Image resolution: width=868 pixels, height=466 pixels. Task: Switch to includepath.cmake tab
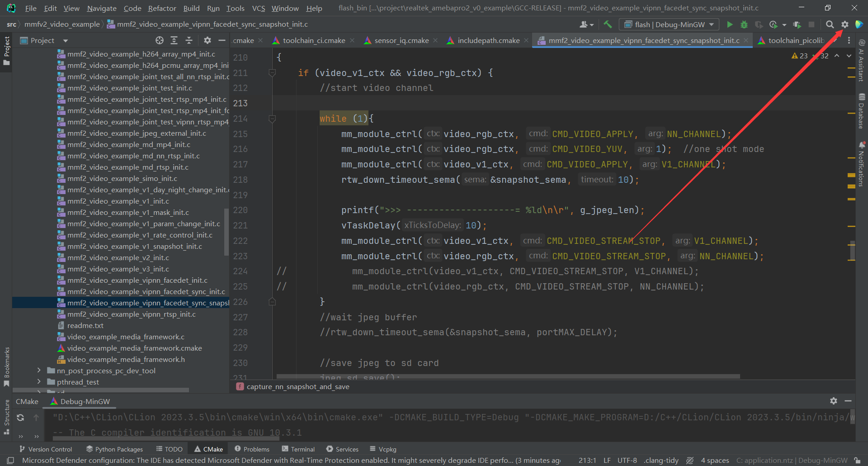tap(488, 40)
